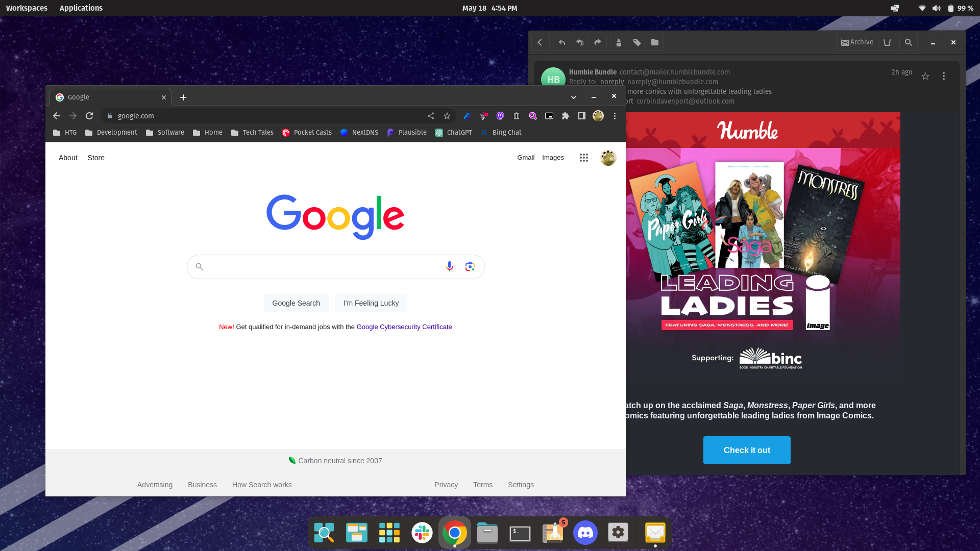Image resolution: width=980 pixels, height=551 pixels.
Task: Delete the email with trash icon
Action: [x=887, y=42]
